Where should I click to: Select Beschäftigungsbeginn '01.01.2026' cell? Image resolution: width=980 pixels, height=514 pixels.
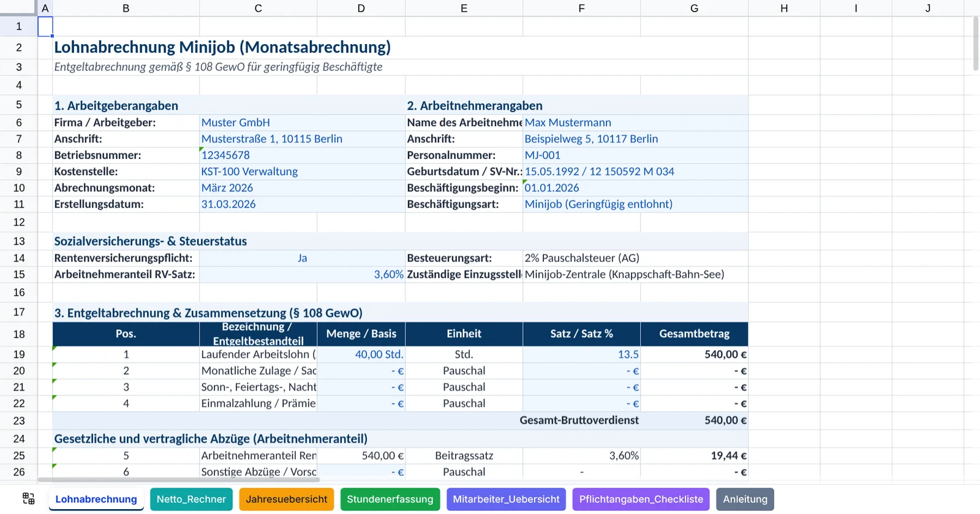(x=635, y=188)
